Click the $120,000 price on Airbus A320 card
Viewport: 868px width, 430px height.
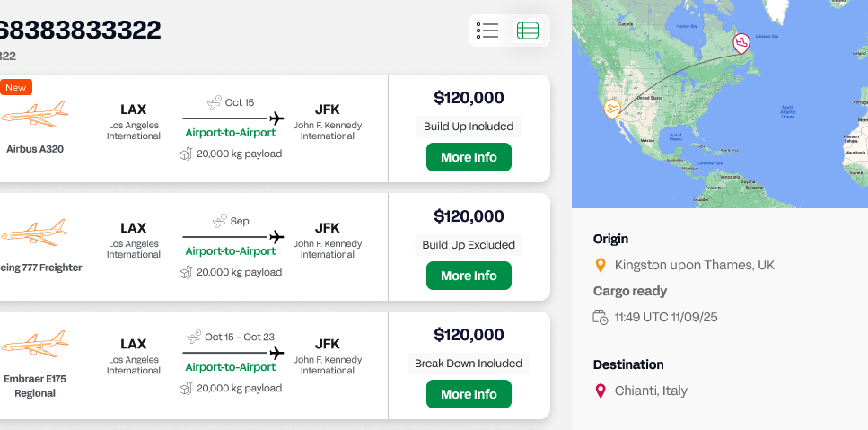tap(469, 98)
